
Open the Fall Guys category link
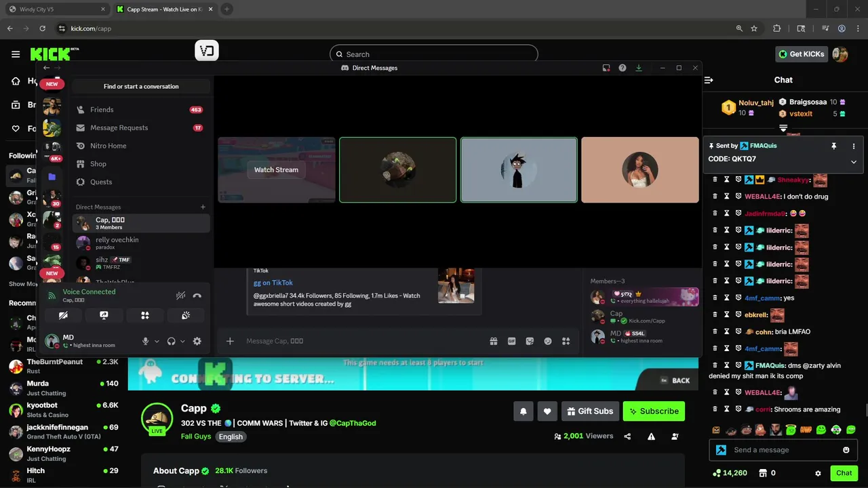point(196,436)
